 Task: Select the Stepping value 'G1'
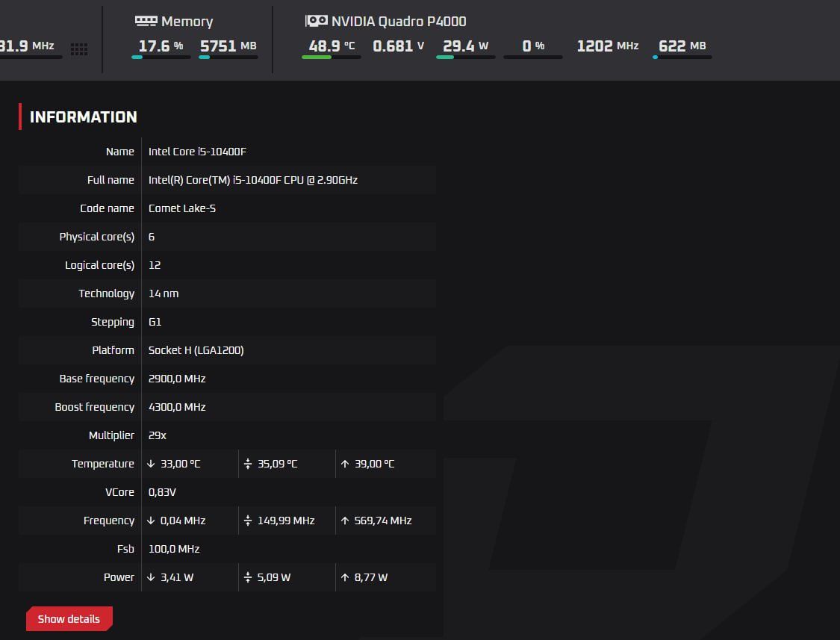pos(155,322)
